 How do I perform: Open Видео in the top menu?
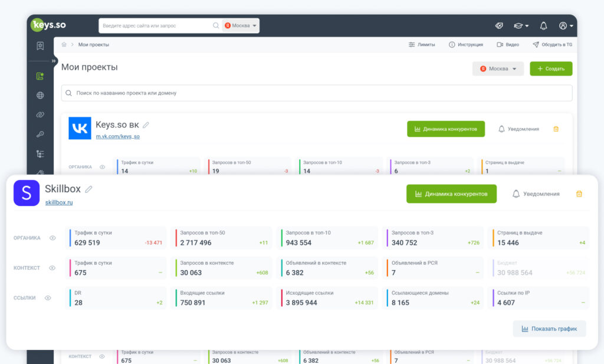tap(508, 45)
